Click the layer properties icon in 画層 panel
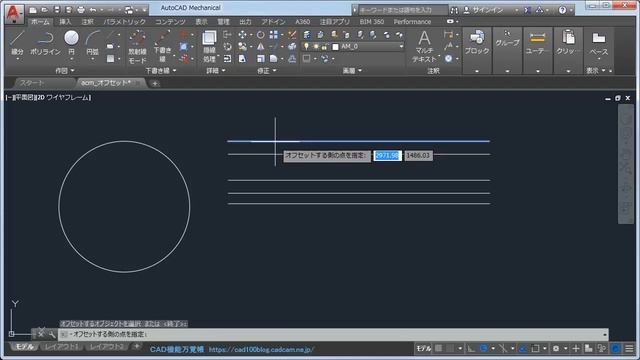Image resolution: width=640 pixels, height=360 pixels. tap(307, 35)
